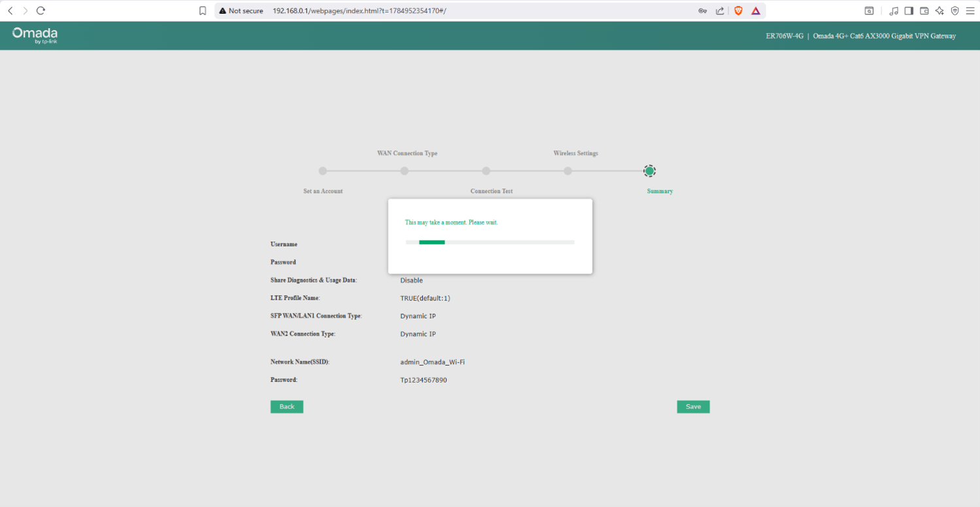980x507 pixels.
Task: Click the LTE Profile Name label
Action: [295, 298]
